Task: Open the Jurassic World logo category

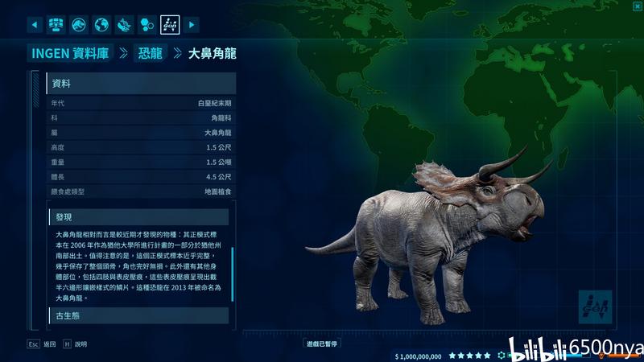Action: click(x=79, y=25)
